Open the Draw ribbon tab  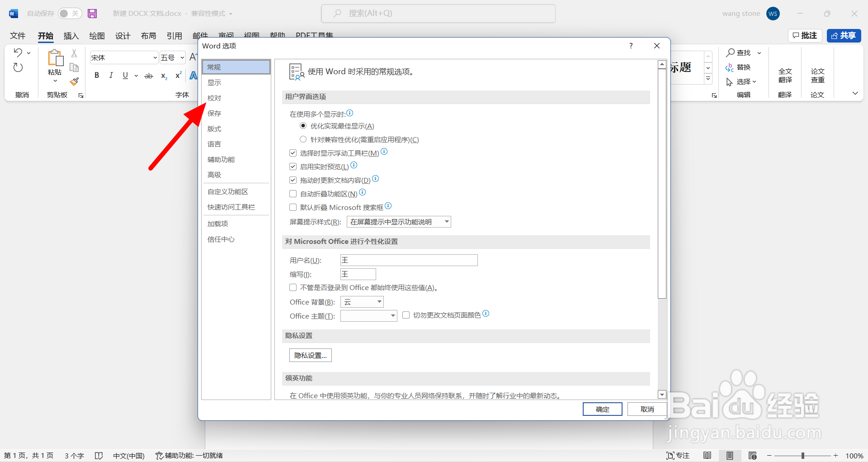click(x=97, y=36)
